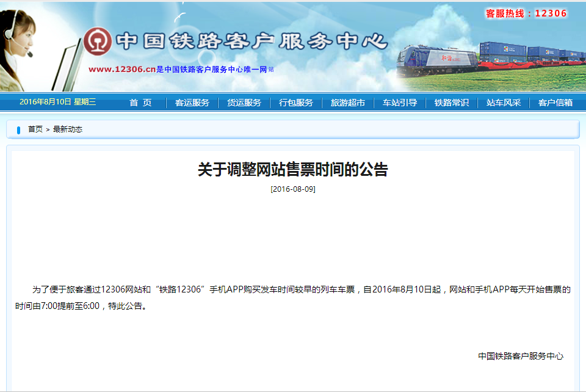Image resolution: width=586 pixels, height=392 pixels.
Task: Click the date 2016年8月10日 星期三
Action: pos(58,101)
